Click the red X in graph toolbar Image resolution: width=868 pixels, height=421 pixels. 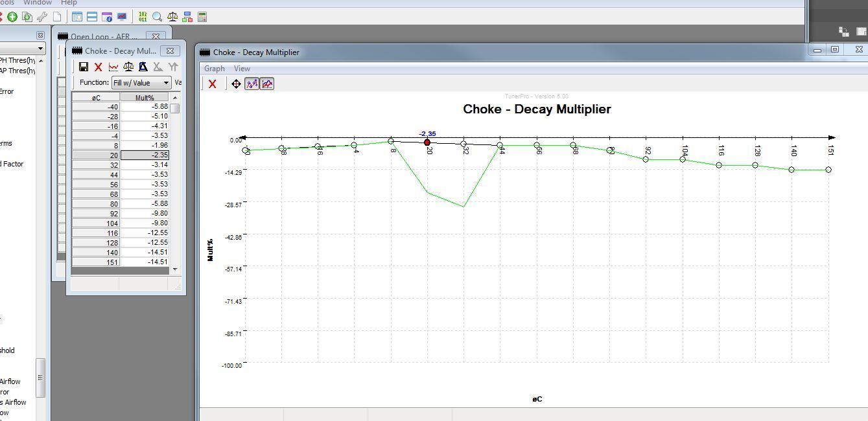tap(212, 84)
